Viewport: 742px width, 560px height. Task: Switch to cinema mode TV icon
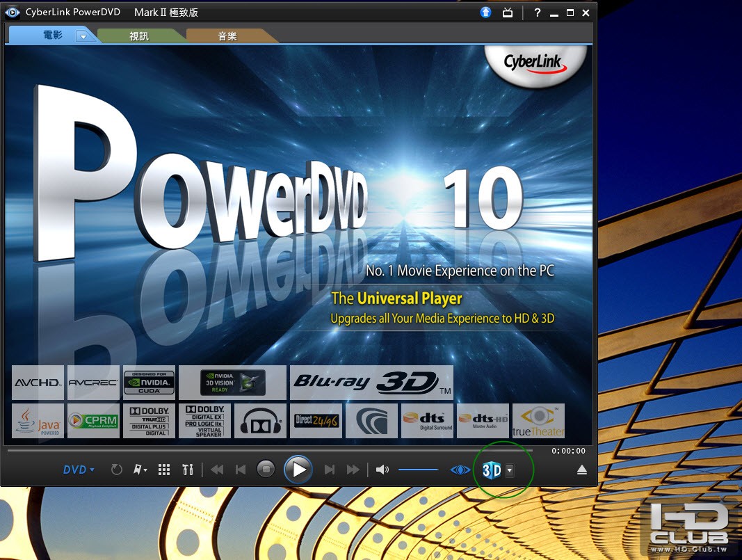(x=507, y=13)
